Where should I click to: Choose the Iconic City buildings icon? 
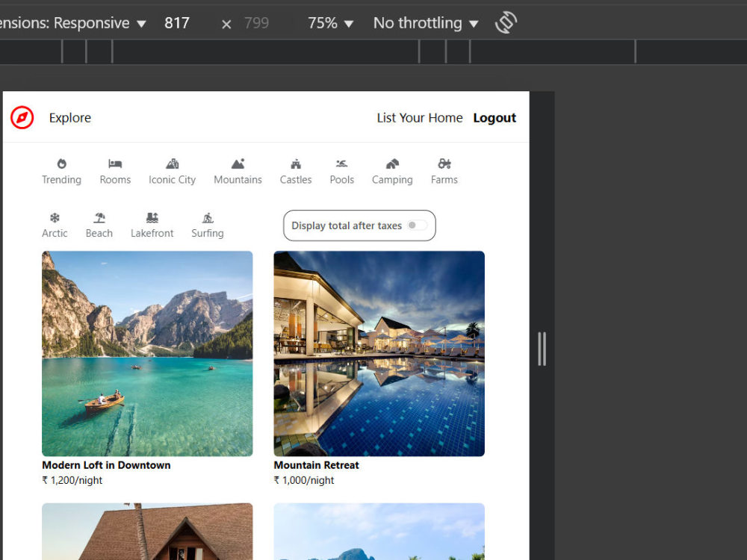(x=172, y=164)
